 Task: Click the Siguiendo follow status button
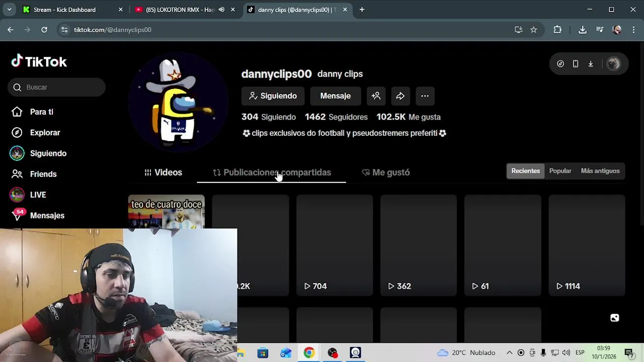pos(273,96)
